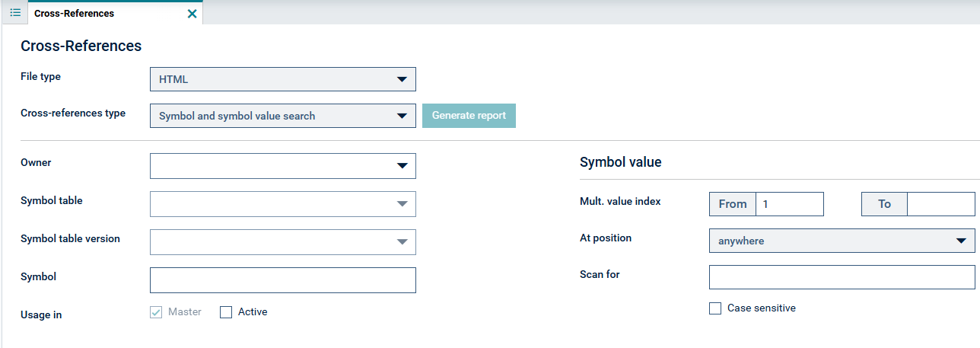Click into the Scan for field
Viewport: 980px width, 348px height.
[842, 277]
